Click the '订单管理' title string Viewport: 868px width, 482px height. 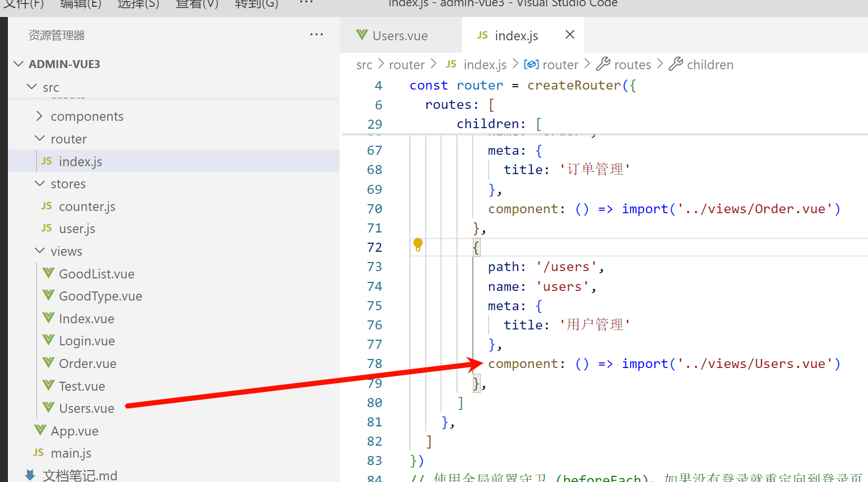[x=595, y=170]
